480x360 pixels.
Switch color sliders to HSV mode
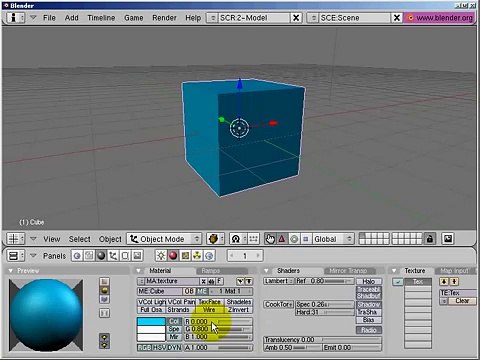click(159, 347)
